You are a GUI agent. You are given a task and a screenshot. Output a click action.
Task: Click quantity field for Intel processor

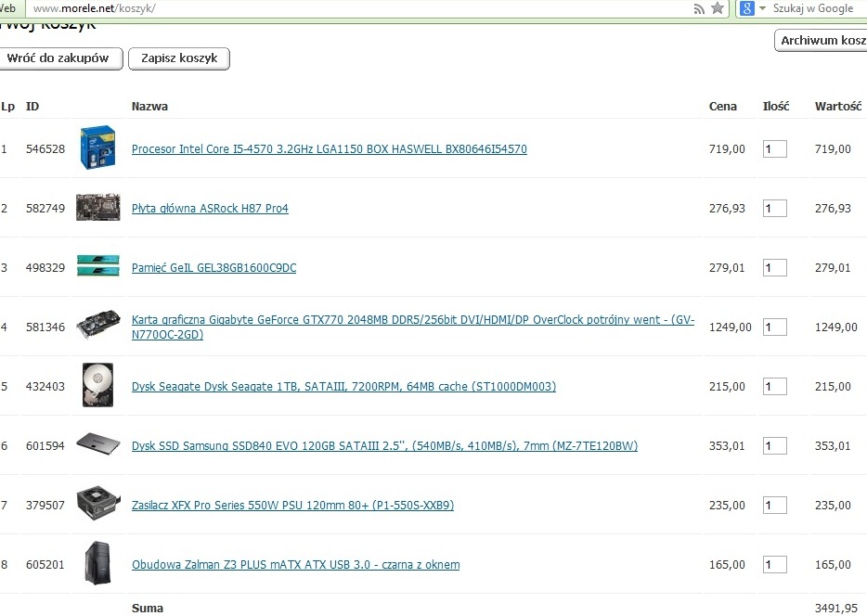775,148
